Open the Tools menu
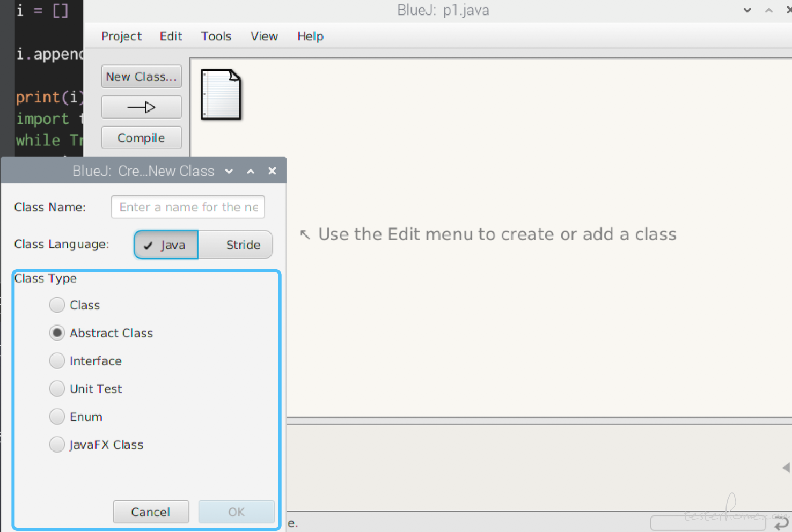 coord(216,36)
